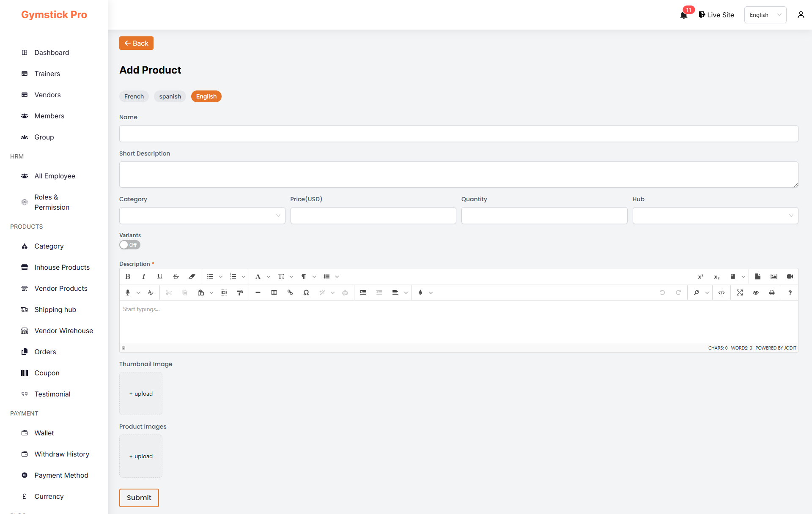Print the editor content
Screen dimensions: 812x514
click(772, 293)
